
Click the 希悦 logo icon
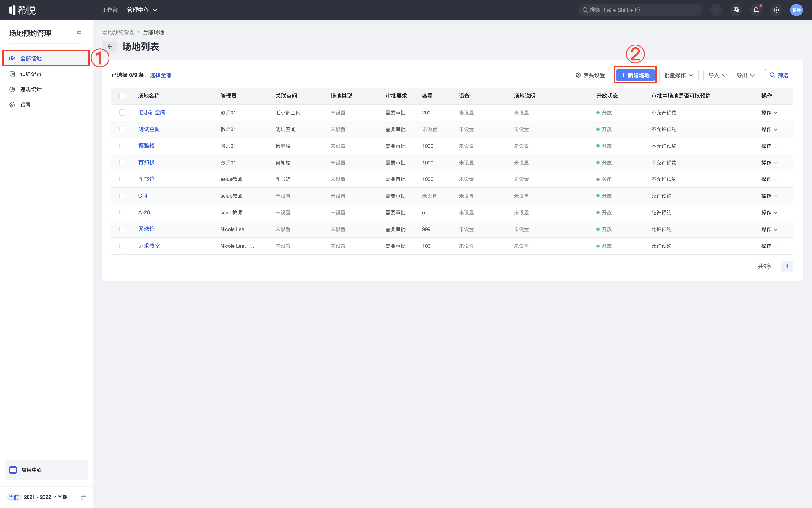tap(22, 10)
